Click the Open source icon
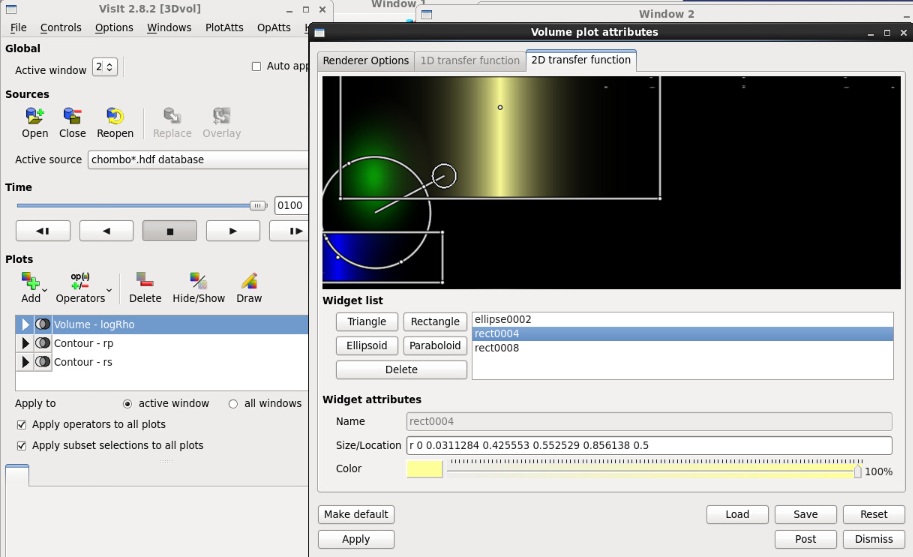 point(34,116)
